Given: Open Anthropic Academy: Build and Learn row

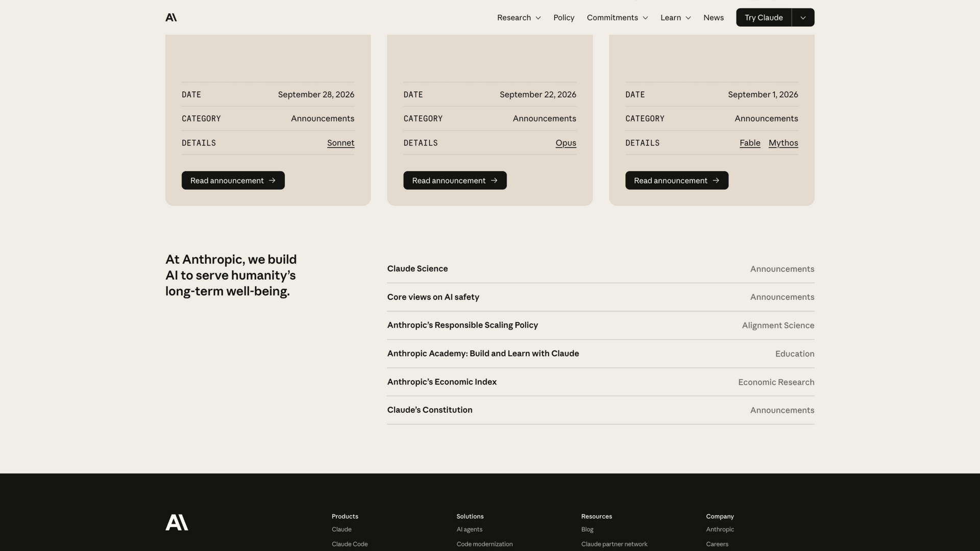Looking at the screenshot, I should tap(601, 354).
